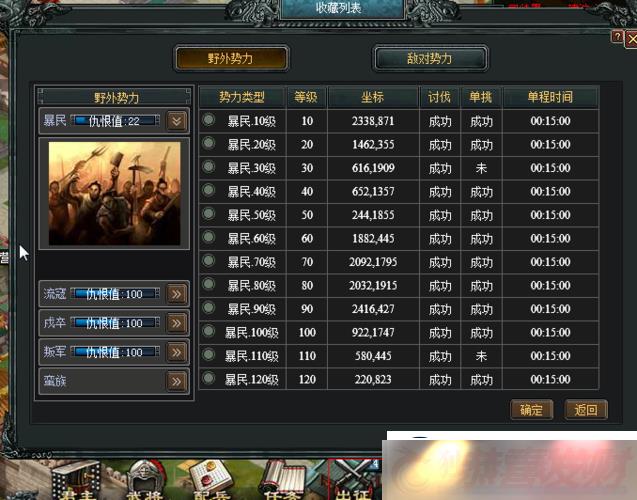The width and height of the screenshot is (637, 500).
Task: Open the 君主 icon in bottom bar
Action: [x=77, y=481]
